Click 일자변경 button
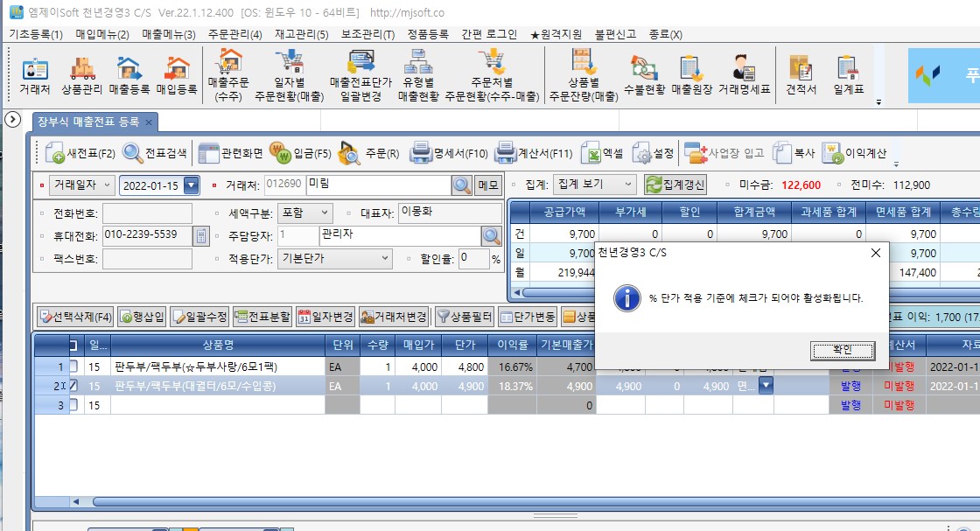Viewport: 980px width, 531px height. [325, 317]
